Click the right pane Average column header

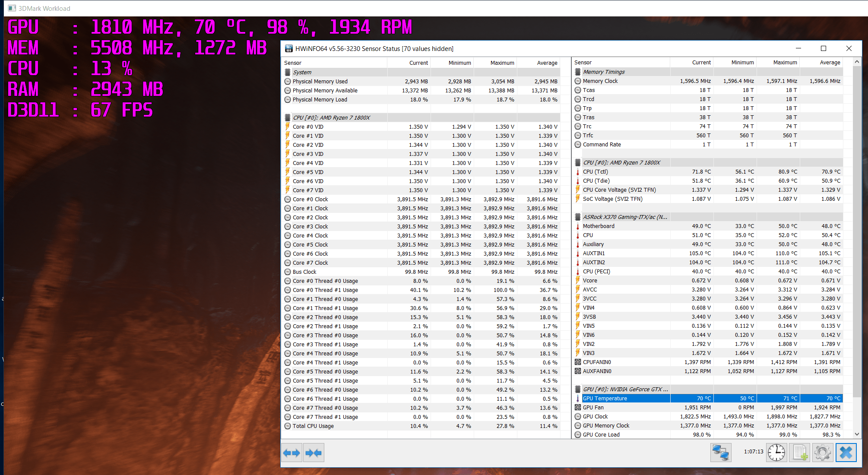coord(830,62)
